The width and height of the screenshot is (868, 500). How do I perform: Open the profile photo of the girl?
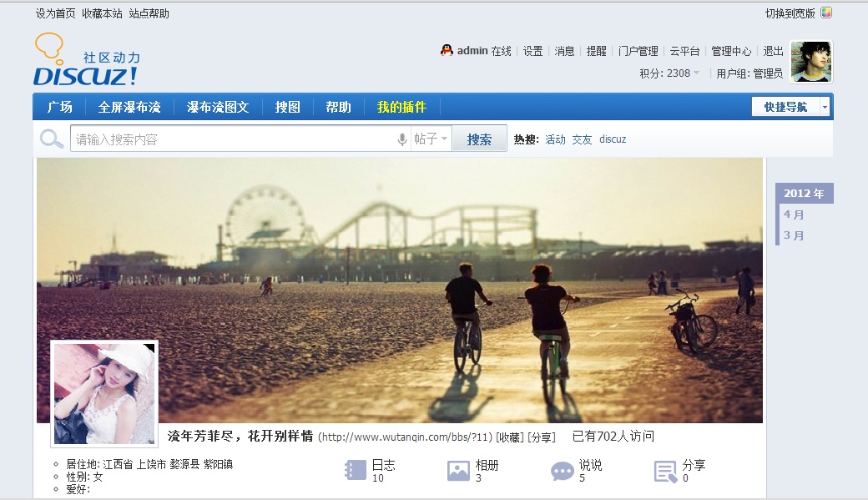click(x=104, y=393)
